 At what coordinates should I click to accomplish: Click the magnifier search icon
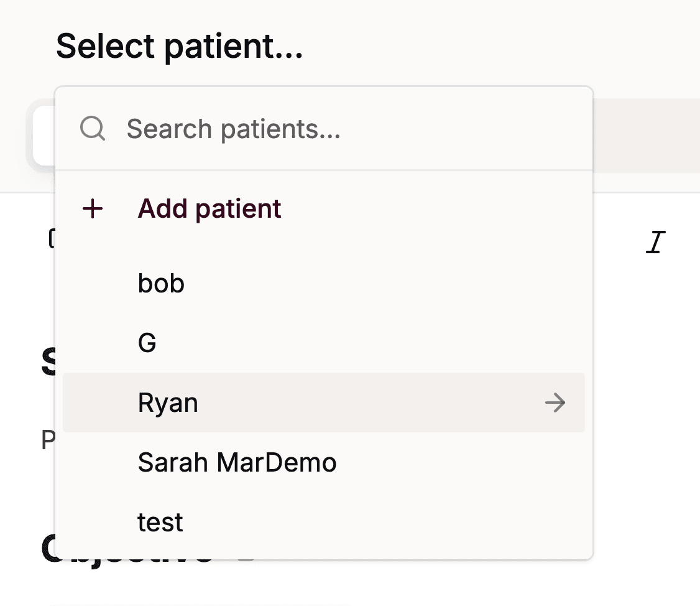click(93, 129)
